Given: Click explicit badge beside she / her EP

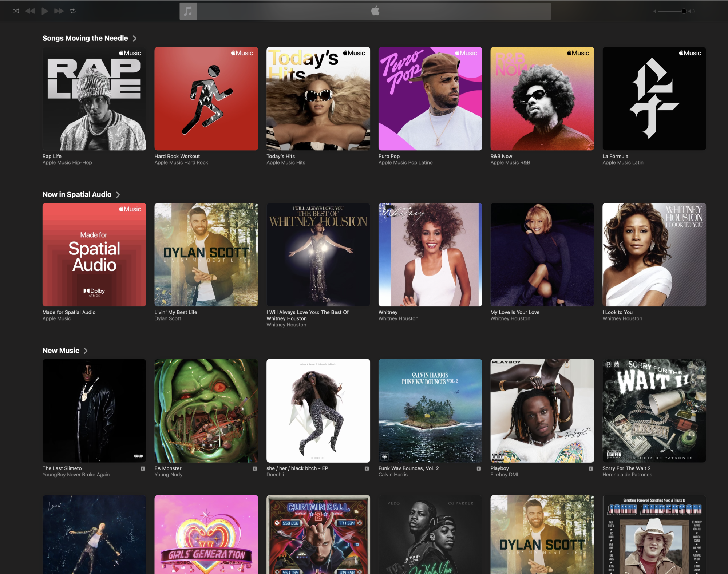Looking at the screenshot, I should [367, 469].
